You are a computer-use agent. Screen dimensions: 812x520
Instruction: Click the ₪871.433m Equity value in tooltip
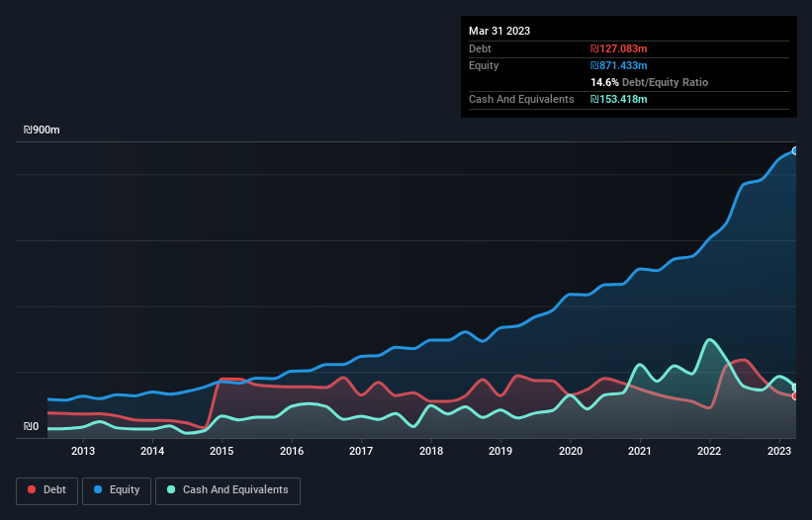618,65
